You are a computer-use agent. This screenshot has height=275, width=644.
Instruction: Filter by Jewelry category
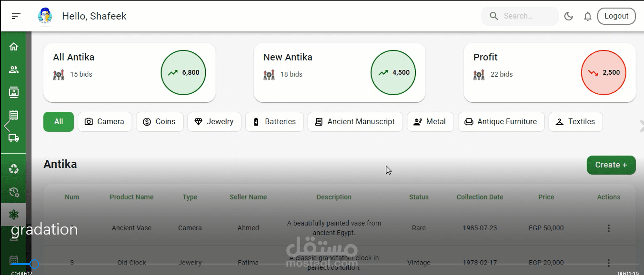point(214,122)
